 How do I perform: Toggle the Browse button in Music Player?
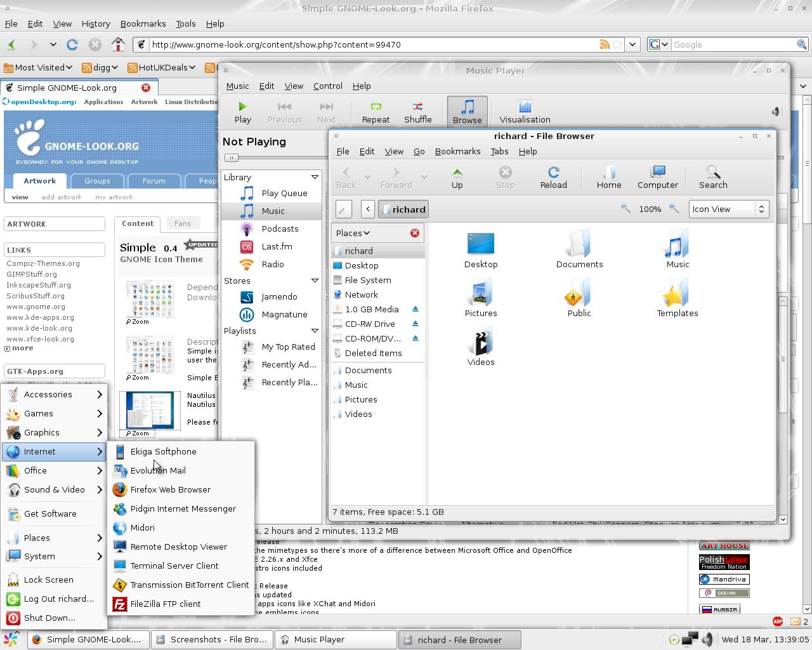point(467,112)
